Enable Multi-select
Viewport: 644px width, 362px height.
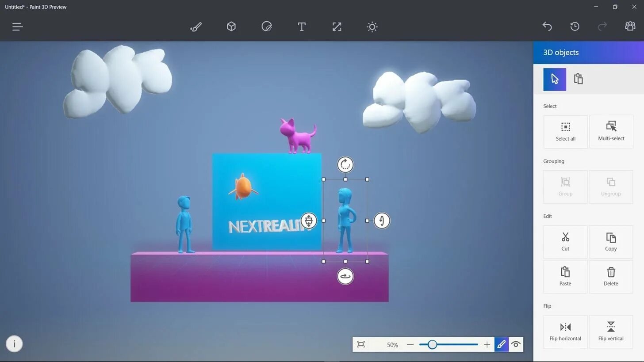[x=611, y=132]
